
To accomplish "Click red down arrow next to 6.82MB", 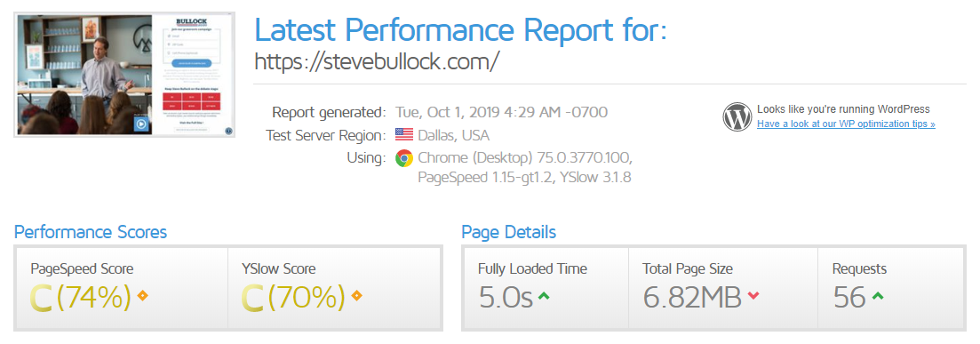I will (x=753, y=296).
